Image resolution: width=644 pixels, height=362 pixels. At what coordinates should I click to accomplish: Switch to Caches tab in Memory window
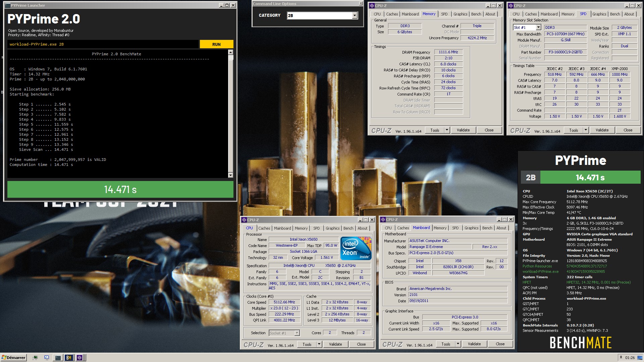click(392, 14)
